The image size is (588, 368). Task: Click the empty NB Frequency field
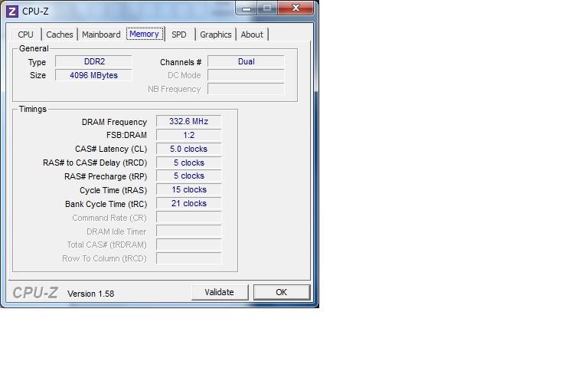[246, 89]
